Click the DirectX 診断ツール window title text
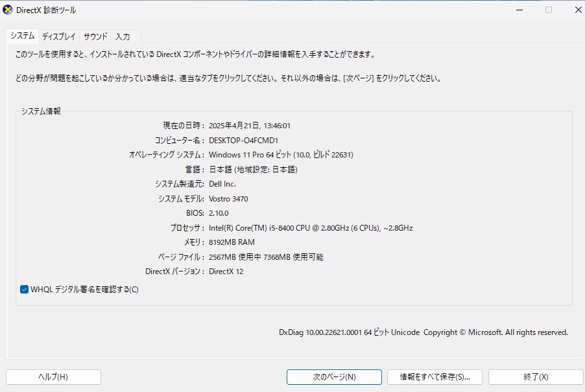The height and width of the screenshot is (392, 585). click(46, 10)
